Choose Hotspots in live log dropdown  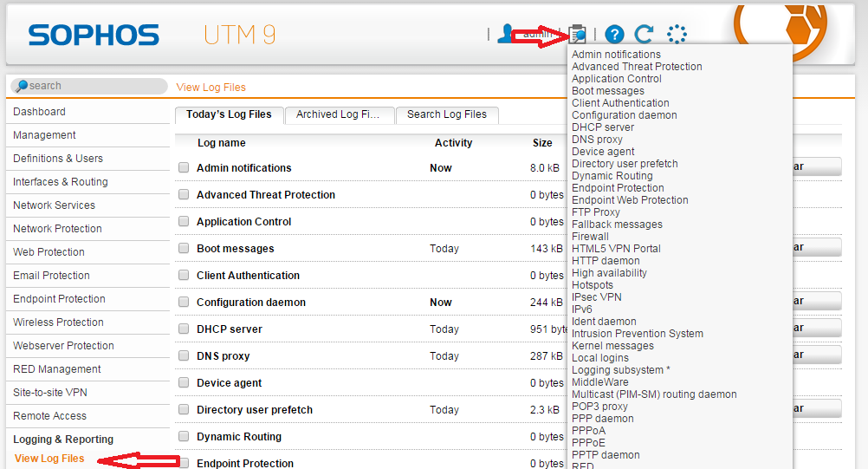pos(593,285)
